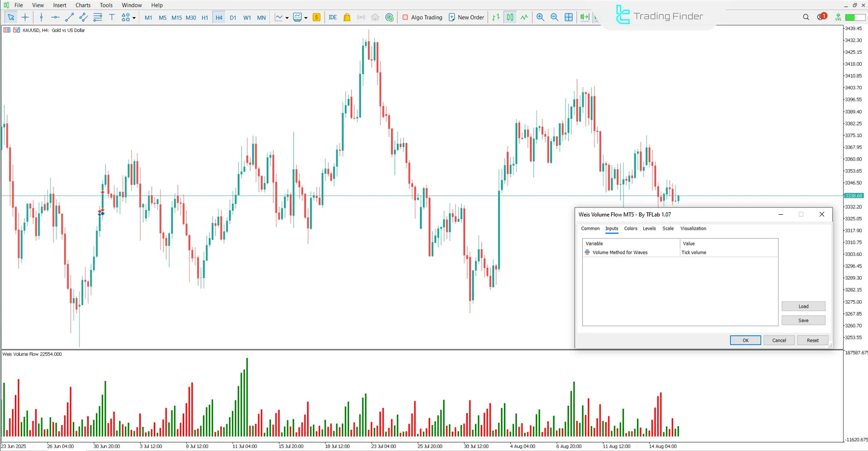Screen dimensions: 868x451
Task: Click the Market shopping bag icon
Action: coord(346,17)
